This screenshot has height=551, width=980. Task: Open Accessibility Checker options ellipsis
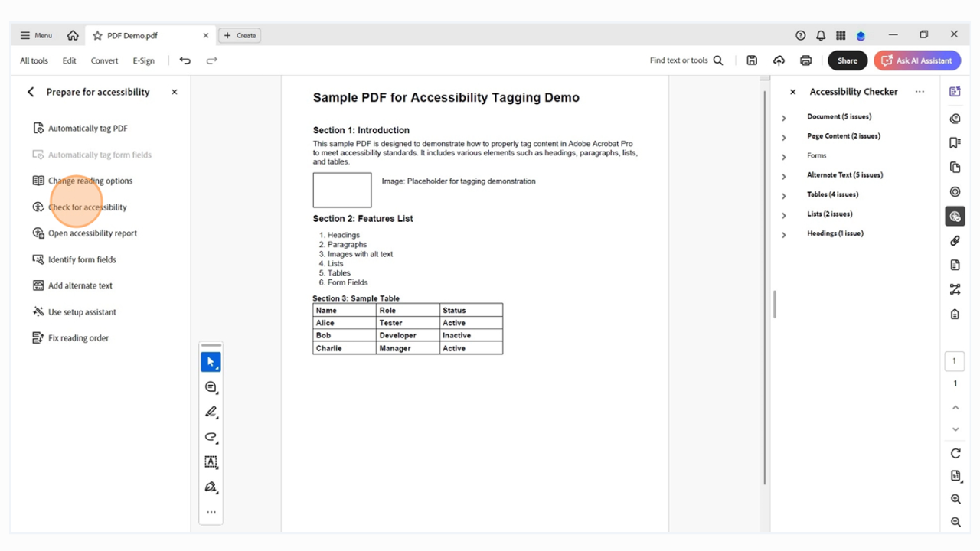920,92
